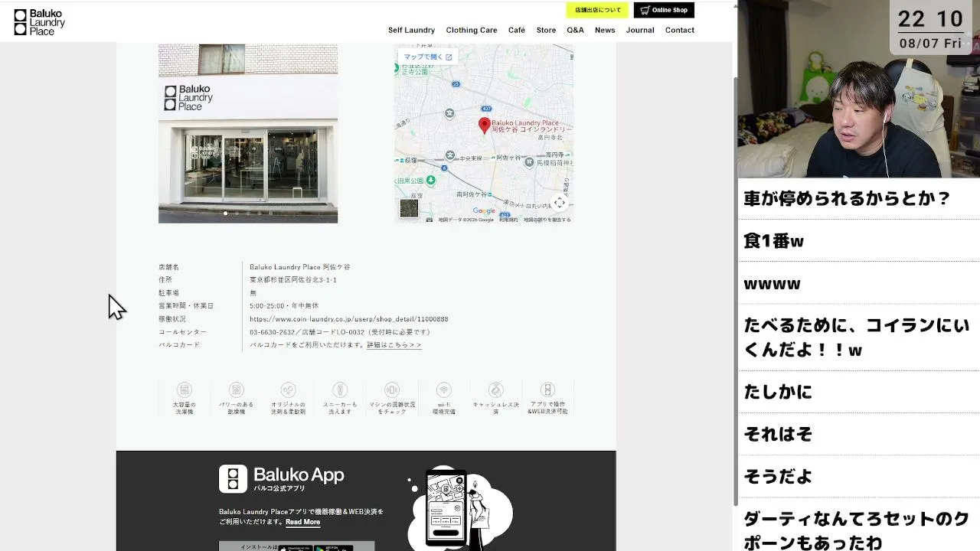Image resolution: width=980 pixels, height=551 pixels.
Task: Visit the Q&A page
Action: click(575, 30)
